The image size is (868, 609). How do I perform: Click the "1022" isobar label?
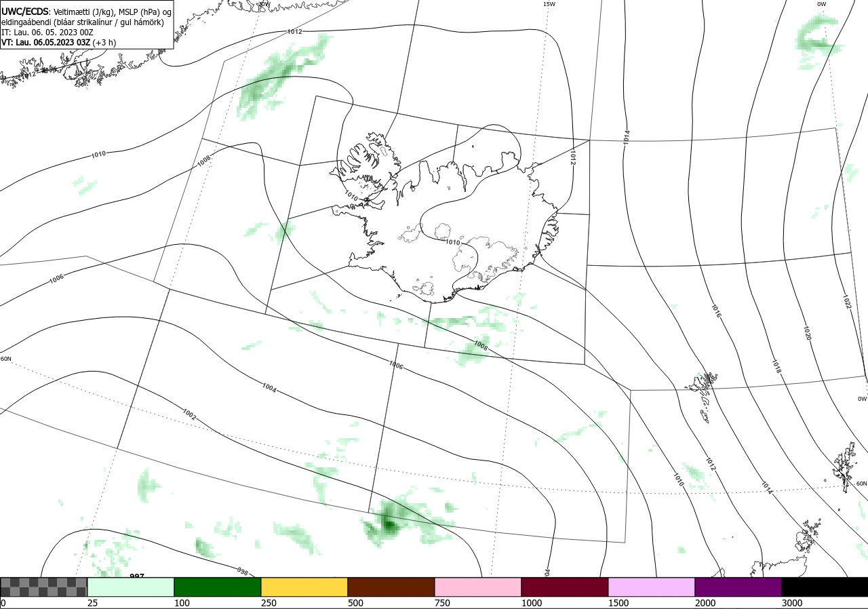pyautogui.click(x=847, y=301)
